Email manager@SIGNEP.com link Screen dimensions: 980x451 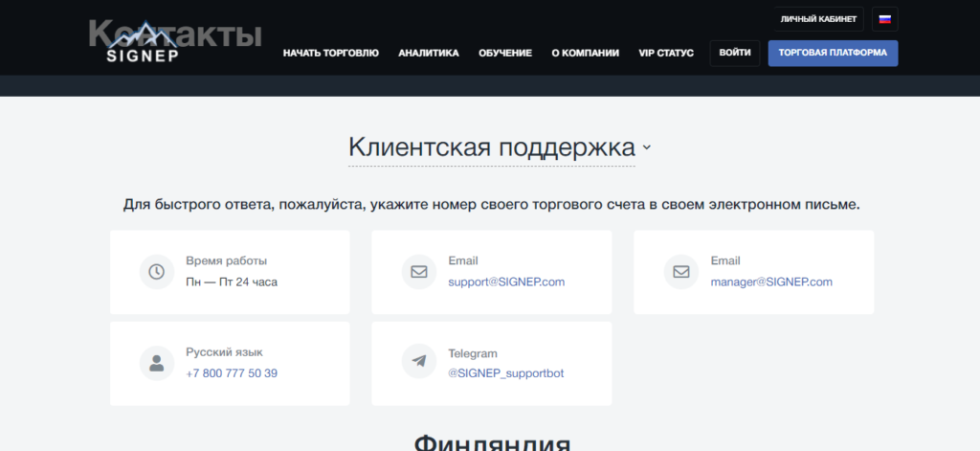point(771,282)
